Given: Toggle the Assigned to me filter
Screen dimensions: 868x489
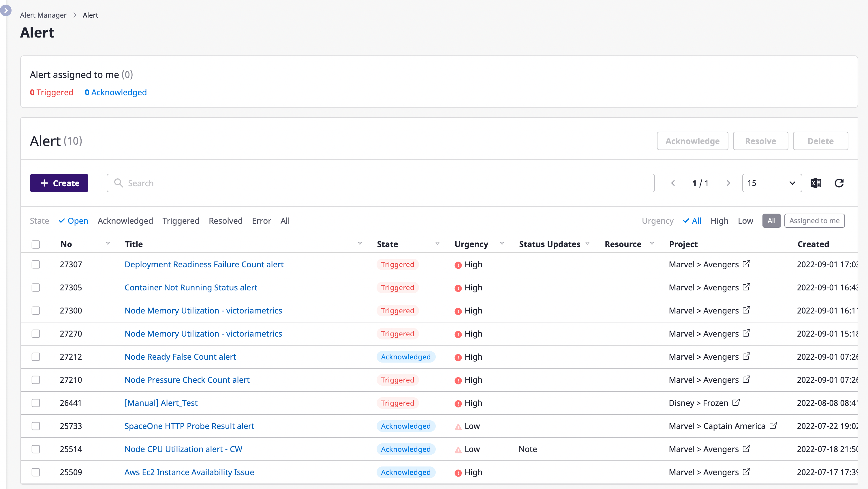Looking at the screenshot, I should (x=814, y=221).
